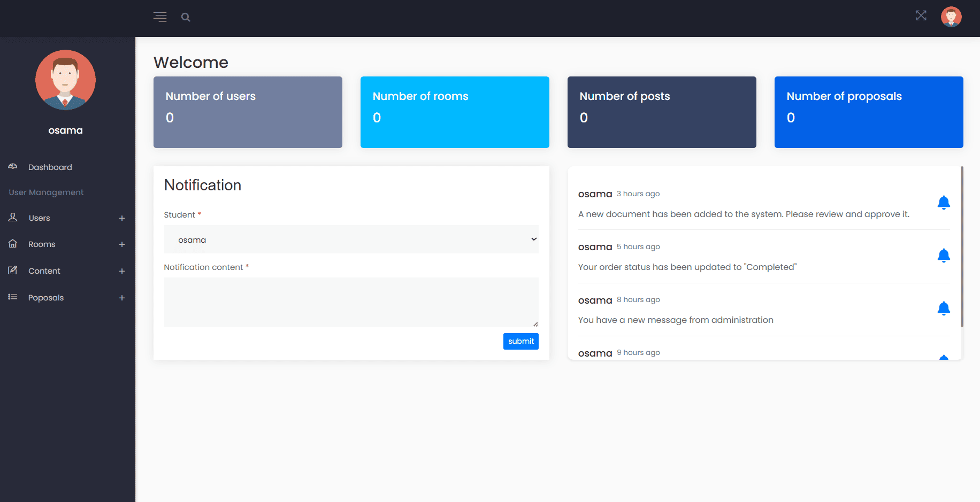Go to Dashboard in sidebar
Viewport: 980px width, 502px height.
coord(50,167)
